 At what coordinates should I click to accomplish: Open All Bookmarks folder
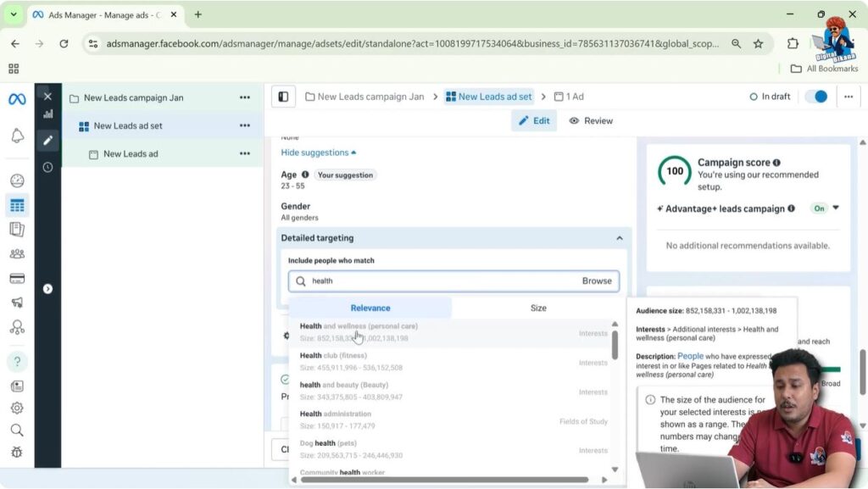(824, 69)
